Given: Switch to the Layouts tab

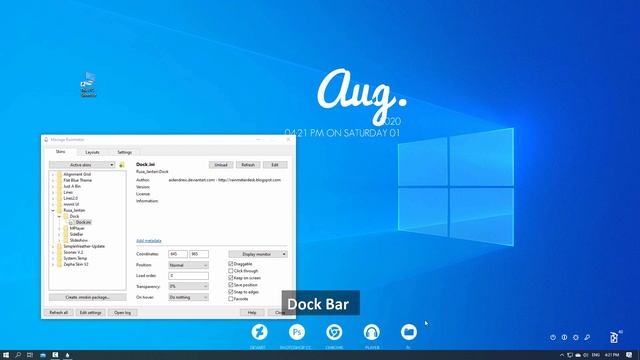Looking at the screenshot, I should 92,152.
